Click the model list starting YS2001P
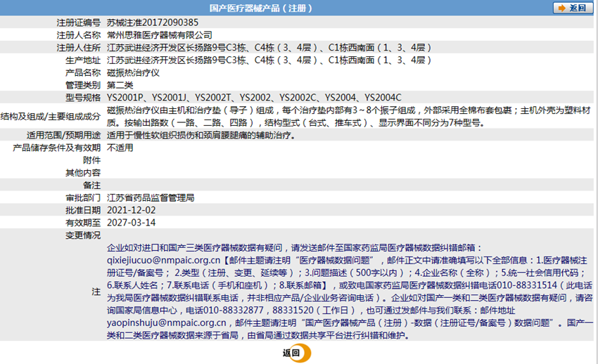The width and height of the screenshot is (598, 364). [x=254, y=98]
